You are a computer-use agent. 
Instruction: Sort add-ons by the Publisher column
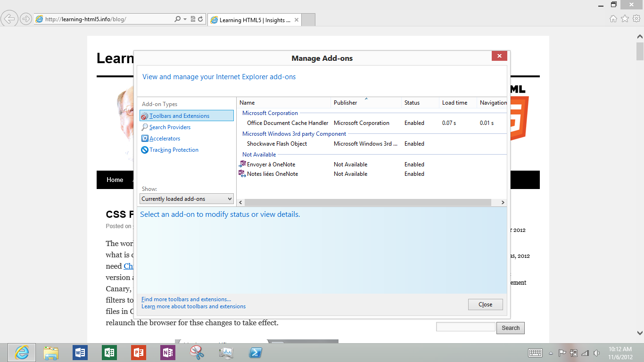[x=366, y=103]
